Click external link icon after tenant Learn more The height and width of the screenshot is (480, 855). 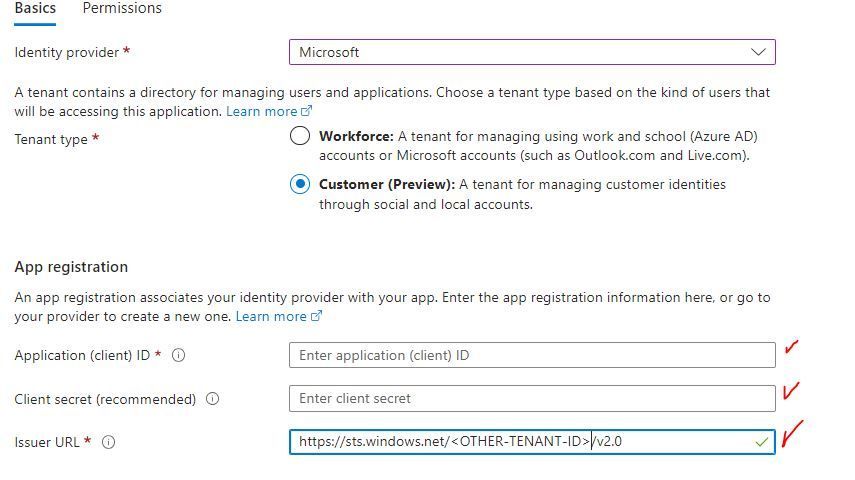307,111
